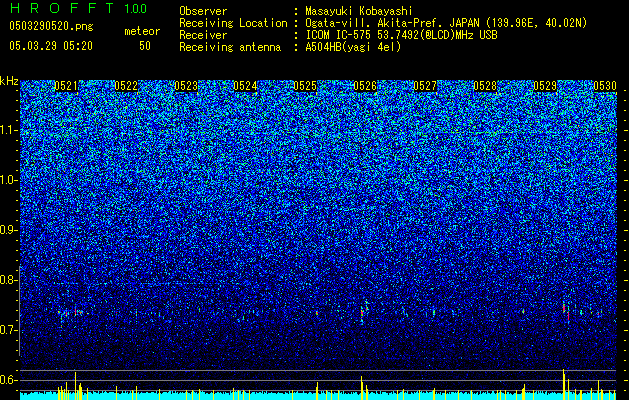Viewport: 629px width, 400px height.
Task: Click the Observer field label
Action: 203,11
